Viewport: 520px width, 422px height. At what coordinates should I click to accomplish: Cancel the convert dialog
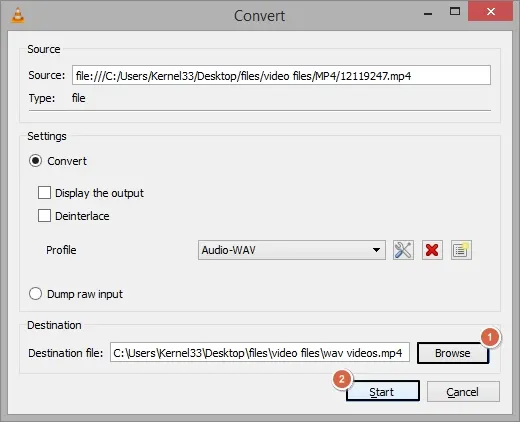pos(463,391)
